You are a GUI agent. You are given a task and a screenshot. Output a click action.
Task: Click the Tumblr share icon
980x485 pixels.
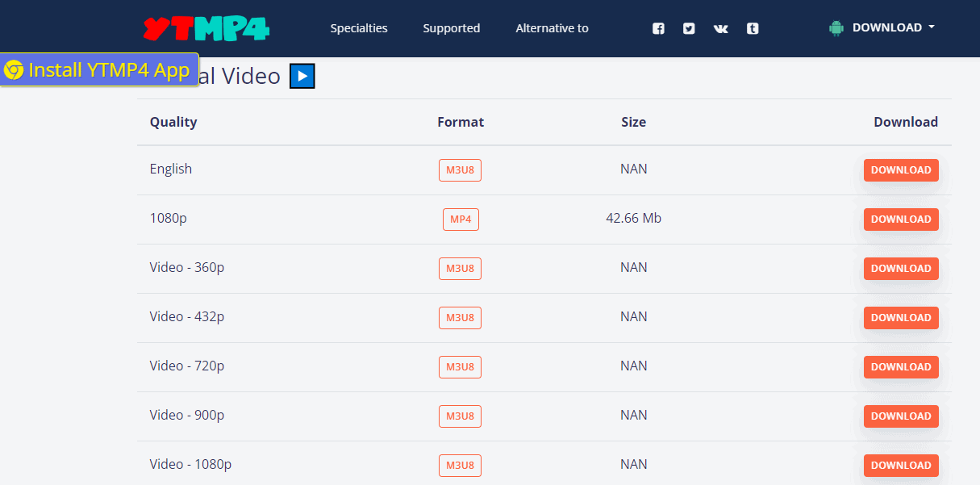pyautogui.click(x=753, y=28)
